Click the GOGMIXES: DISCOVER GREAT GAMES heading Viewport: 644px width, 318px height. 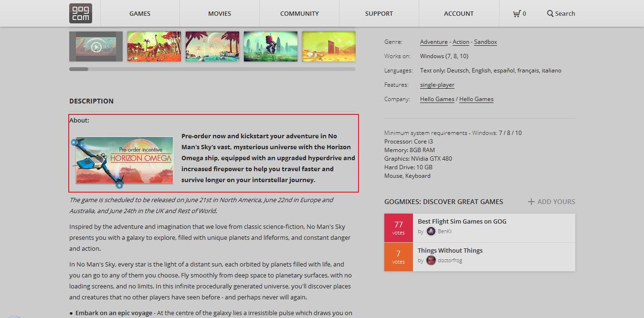click(443, 202)
